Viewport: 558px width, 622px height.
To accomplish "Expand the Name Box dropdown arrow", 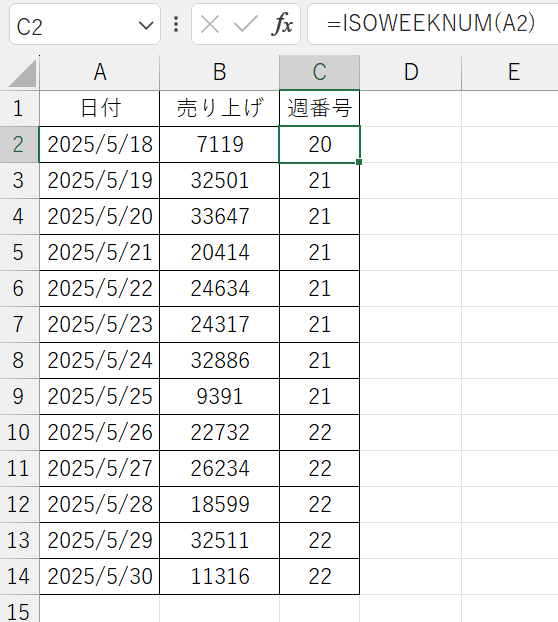I will coord(146,26).
